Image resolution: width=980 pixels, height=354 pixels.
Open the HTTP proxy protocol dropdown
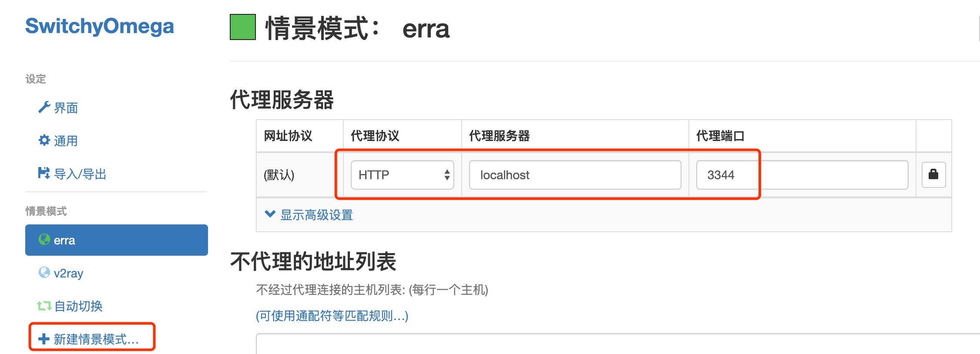[x=402, y=175]
